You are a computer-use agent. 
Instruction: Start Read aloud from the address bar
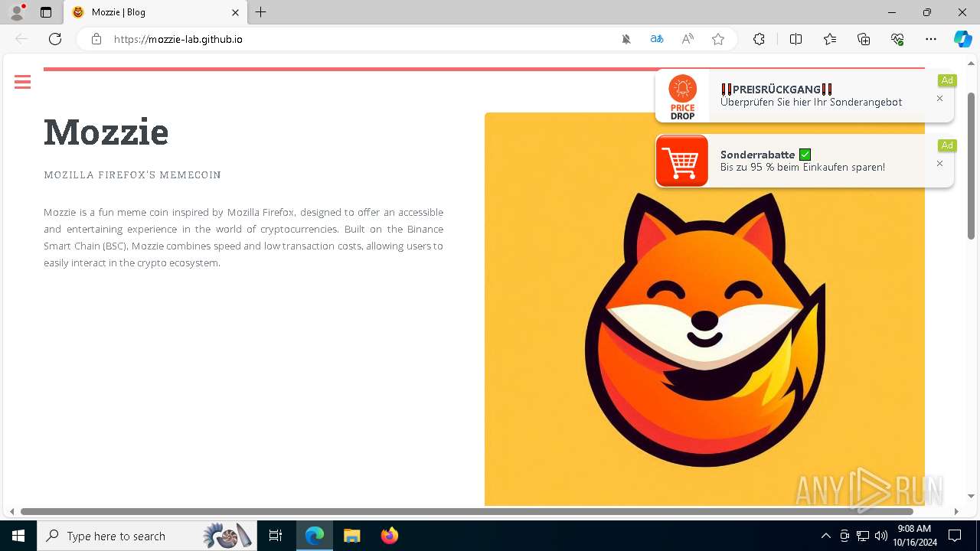[688, 39]
